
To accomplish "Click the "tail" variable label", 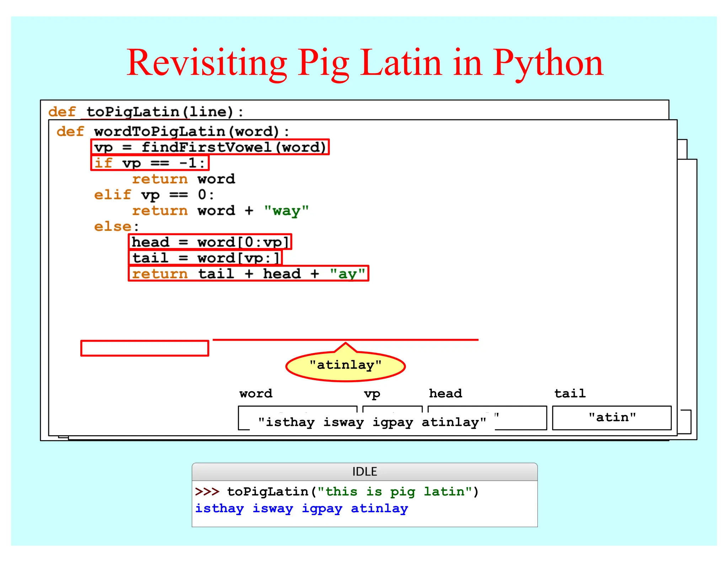I will point(570,393).
